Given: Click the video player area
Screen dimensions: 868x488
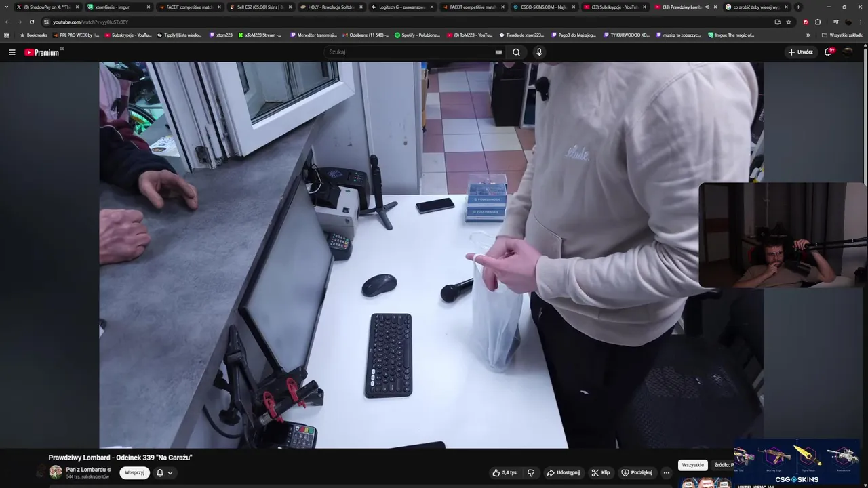Looking at the screenshot, I should [431, 255].
